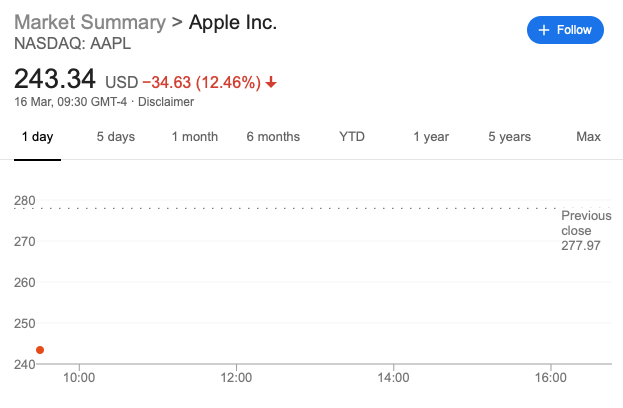Click the 12:00 time axis label
Image resolution: width=623 pixels, height=408 pixels.
(236, 378)
